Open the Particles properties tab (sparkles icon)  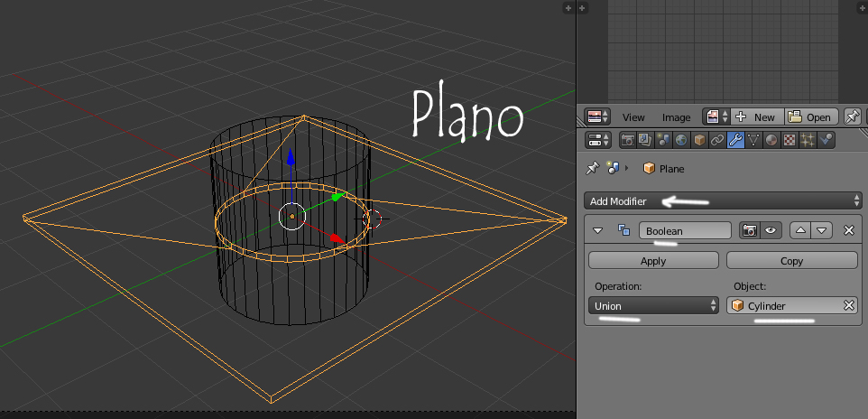[808, 140]
